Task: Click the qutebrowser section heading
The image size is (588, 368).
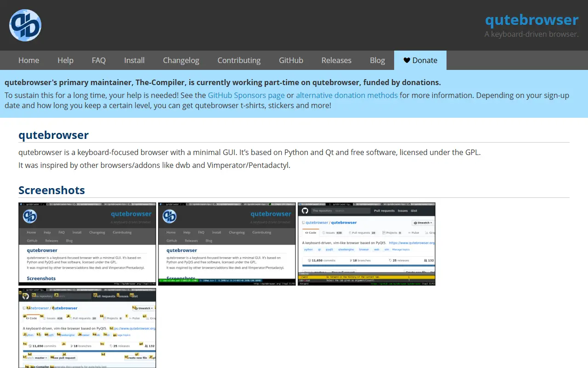Action: pyautogui.click(x=53, y=135)
